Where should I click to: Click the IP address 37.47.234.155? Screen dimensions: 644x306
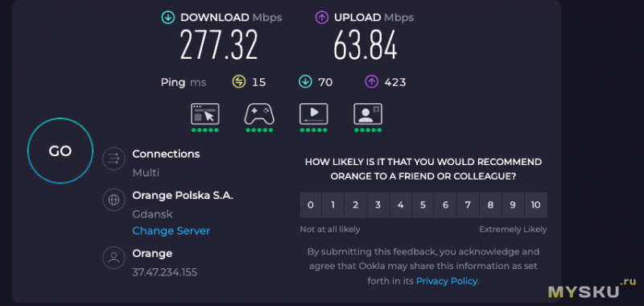pos(165,272)
